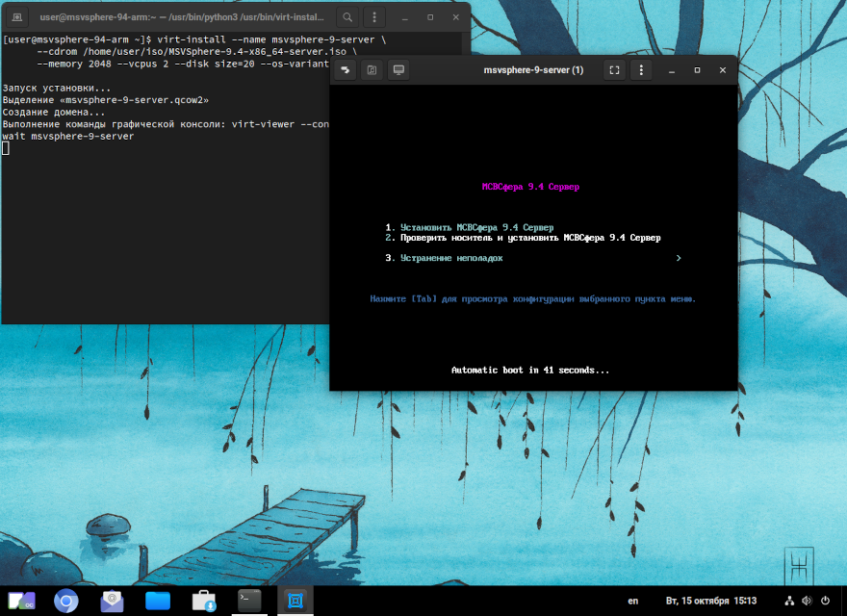Click the screenshot icon in viewer header

(x=372, y=70)
